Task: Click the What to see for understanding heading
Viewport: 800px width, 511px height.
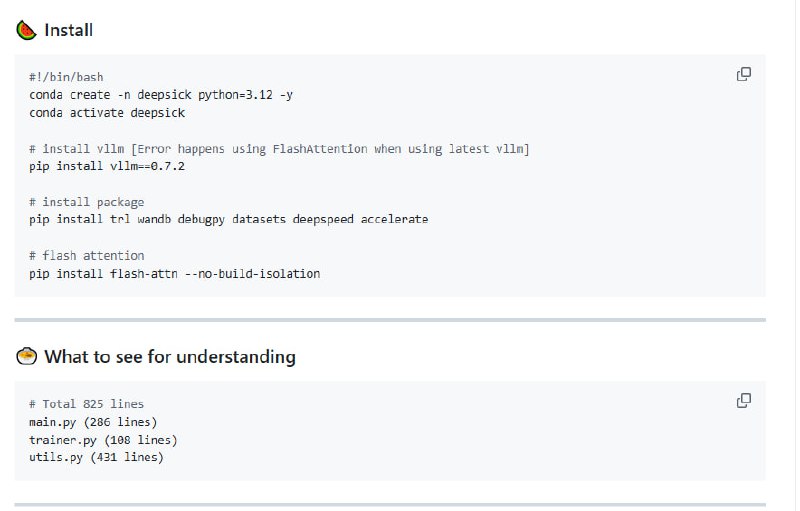Action: (169, 356)
